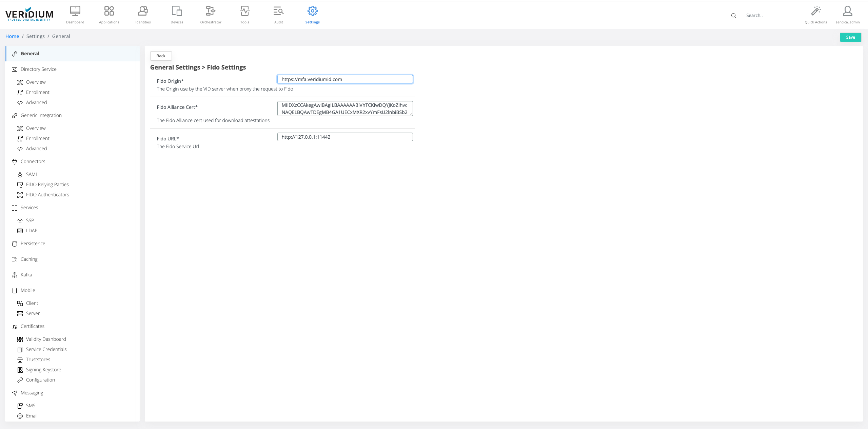The height and width of the screenshot is (429, 868).
Task: Go to the Audit page
Action: pyautogui.click(x=278, y=15)
